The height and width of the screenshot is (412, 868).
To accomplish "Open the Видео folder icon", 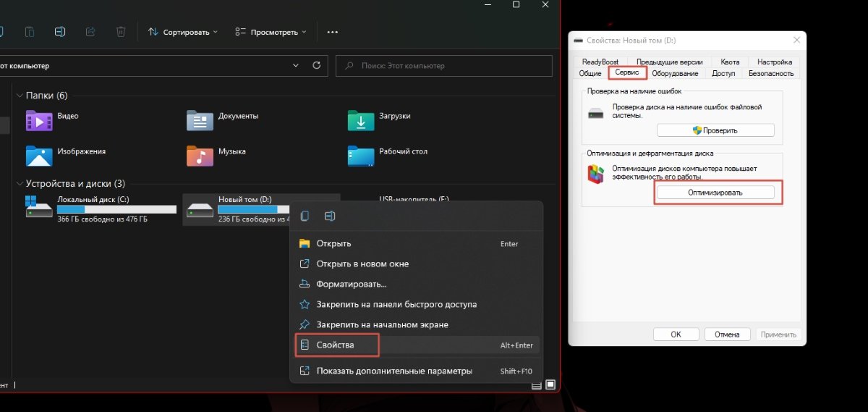I will point(38,120).
